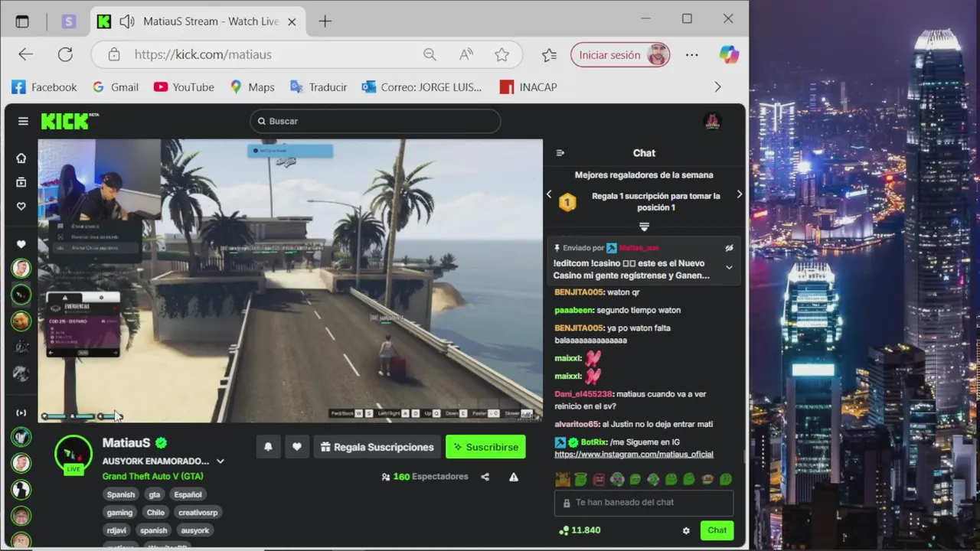
Task: Click the Regala Suscripciones button
Action: [x=376, y=447]
